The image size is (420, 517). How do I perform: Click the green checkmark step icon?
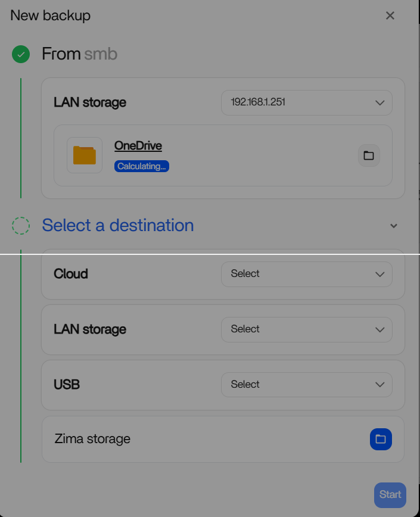21,55
